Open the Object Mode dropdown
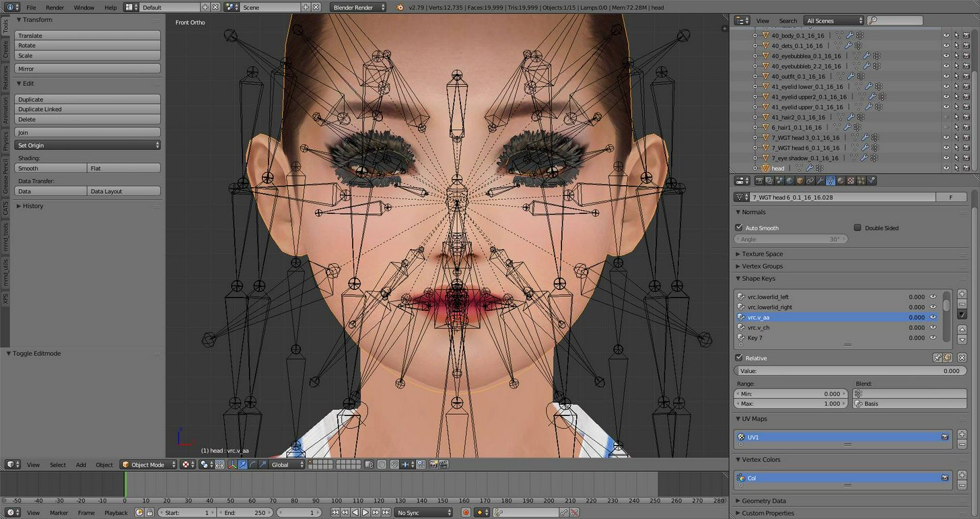 click(x=148, y=464)
